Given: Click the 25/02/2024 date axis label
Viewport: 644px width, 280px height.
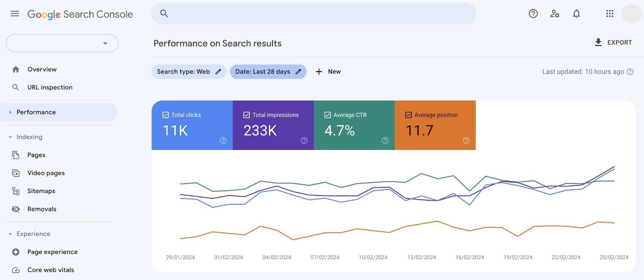Looking at the screenshot, I should [614, 257].
